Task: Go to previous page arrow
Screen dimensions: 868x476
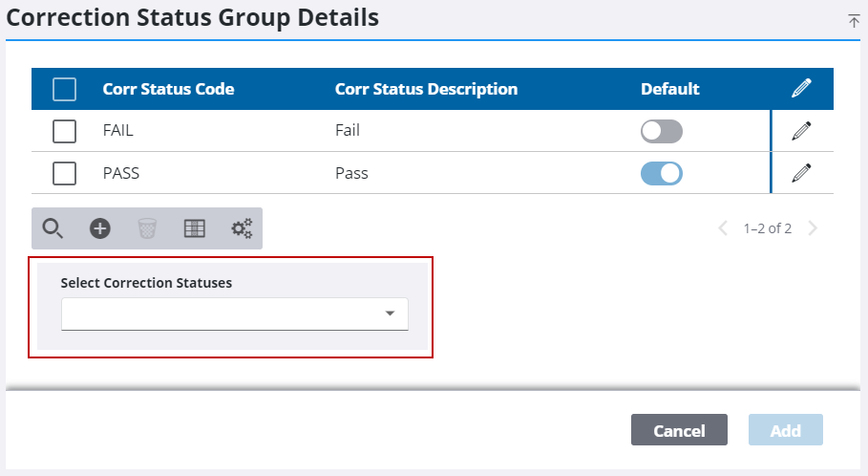Action: [723, 228]
